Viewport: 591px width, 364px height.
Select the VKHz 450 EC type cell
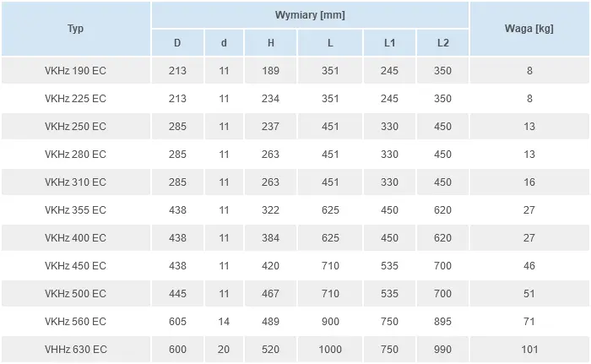coord(75,266)
